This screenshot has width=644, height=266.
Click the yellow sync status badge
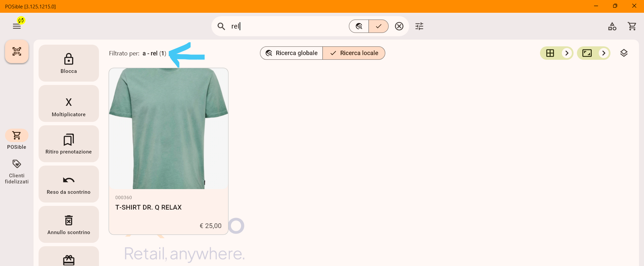tap(21, 20)
